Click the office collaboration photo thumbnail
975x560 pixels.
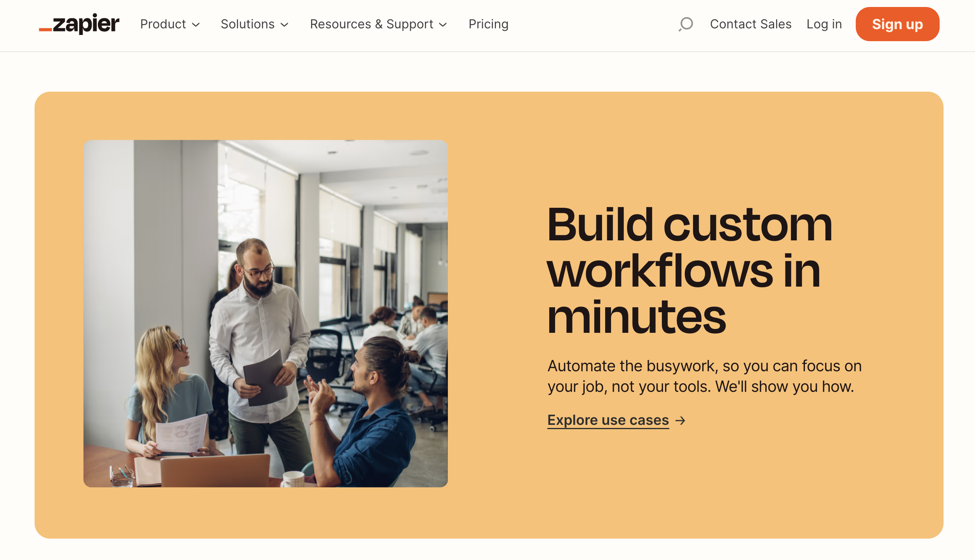pos(266,313)
